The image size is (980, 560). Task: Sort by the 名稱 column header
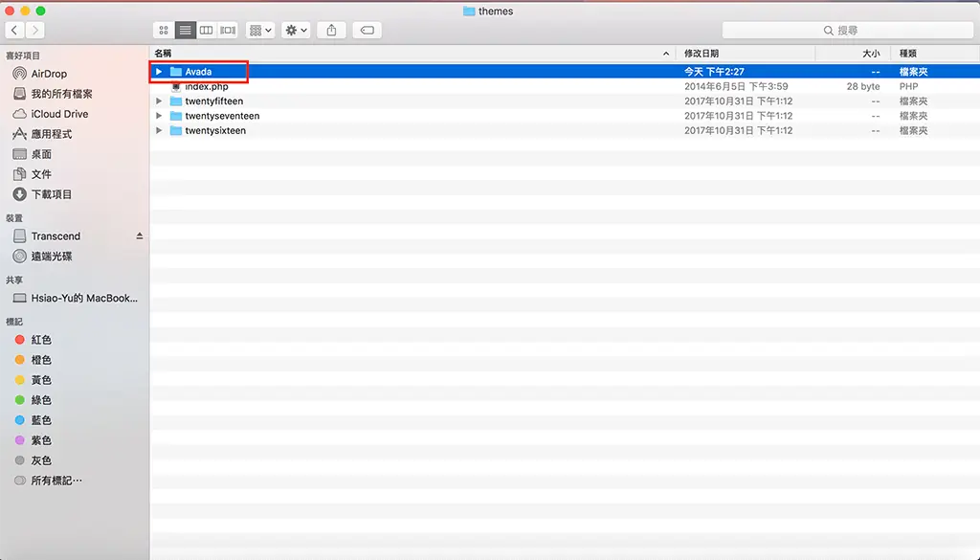coord(412,54)
